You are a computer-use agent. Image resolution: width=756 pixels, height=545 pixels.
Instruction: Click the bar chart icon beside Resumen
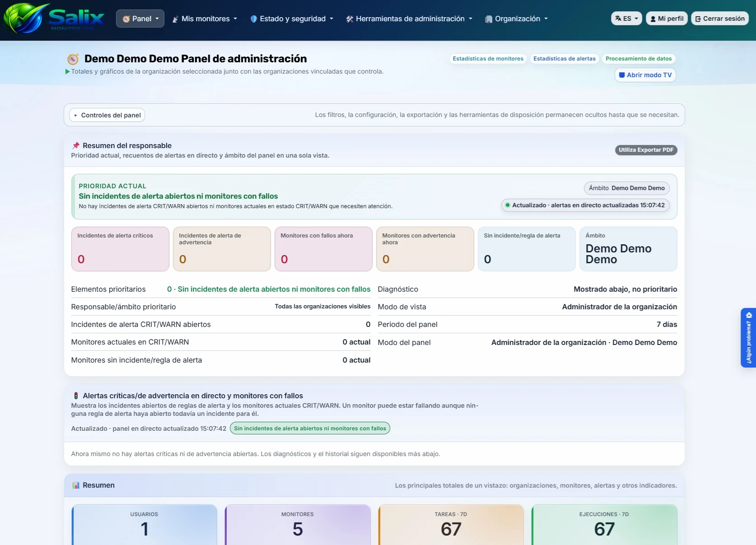[x=76, y=485]
